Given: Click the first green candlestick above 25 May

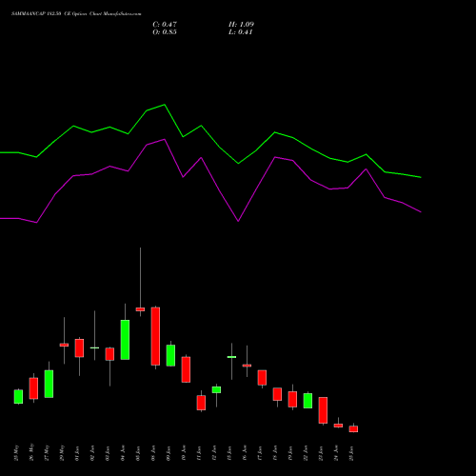Looking at the screenshot, I should coord(18,397).
